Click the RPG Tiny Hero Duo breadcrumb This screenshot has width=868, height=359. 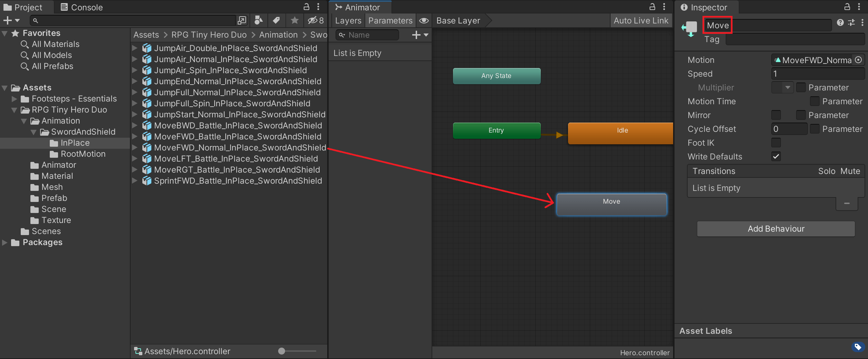209,35
